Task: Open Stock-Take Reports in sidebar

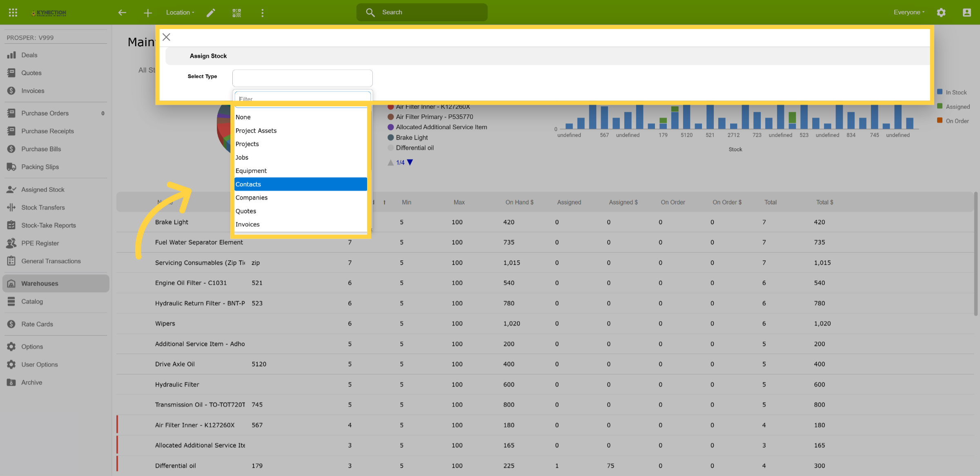Action: [x=49, y=226]
